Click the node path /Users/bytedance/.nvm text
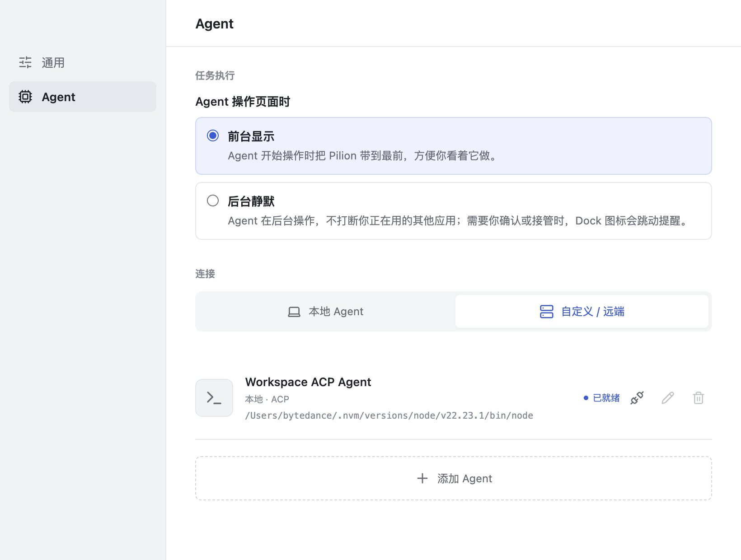Screen dimensions: 741x560 (x=389, y=415)
